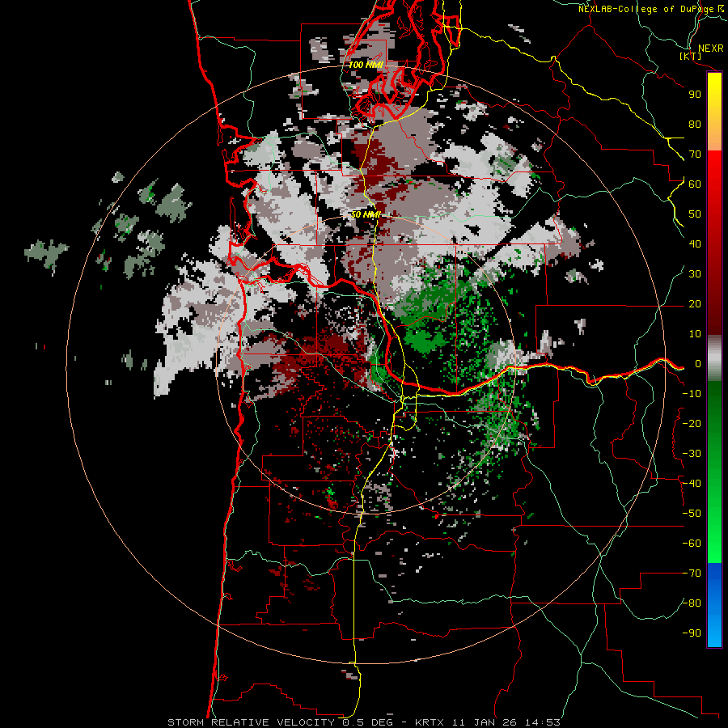This screenshot has width=728, height=728.
Task: Select the 0 knot scale value
Action: coord(698,364)
